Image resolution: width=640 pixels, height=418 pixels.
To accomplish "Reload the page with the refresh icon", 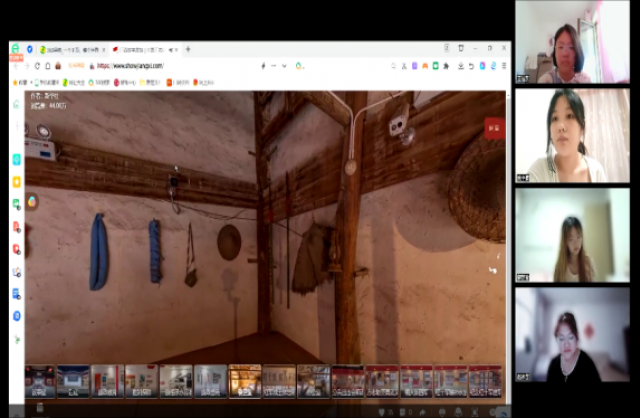I will [x=37, y=66].
